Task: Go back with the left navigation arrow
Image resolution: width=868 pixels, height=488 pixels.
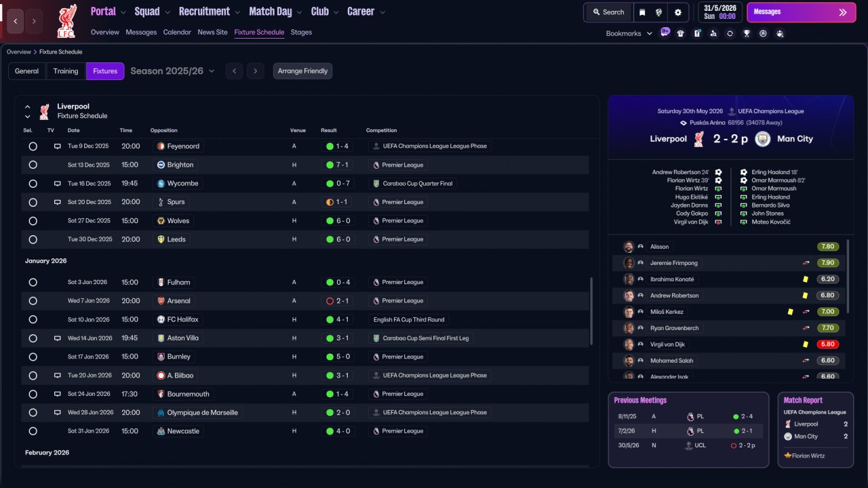Action: coord(16,21)
